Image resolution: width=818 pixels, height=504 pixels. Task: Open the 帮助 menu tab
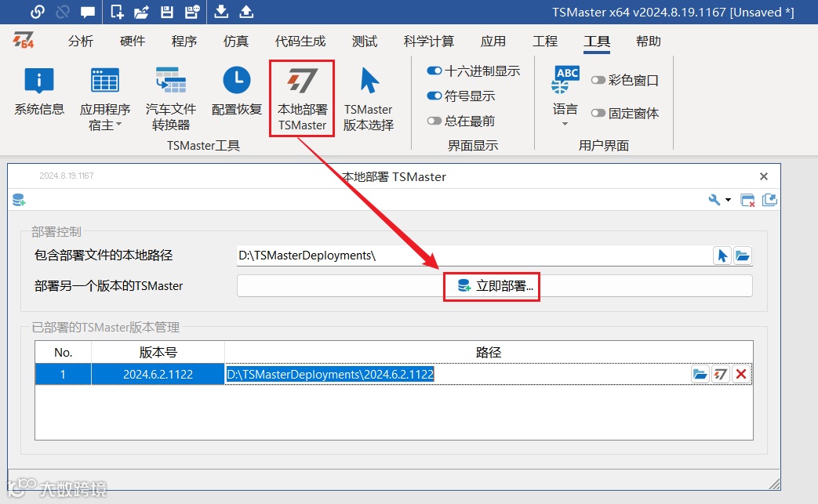(649, 42)
